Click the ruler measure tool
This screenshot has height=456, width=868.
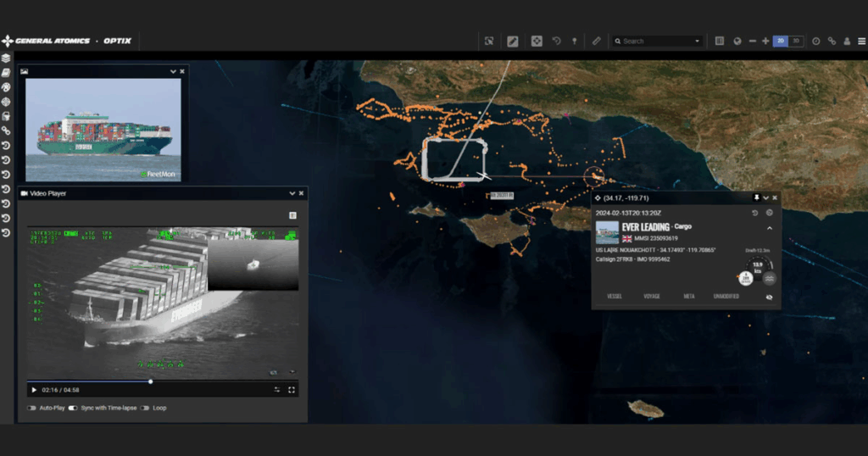tap(596, 41)
